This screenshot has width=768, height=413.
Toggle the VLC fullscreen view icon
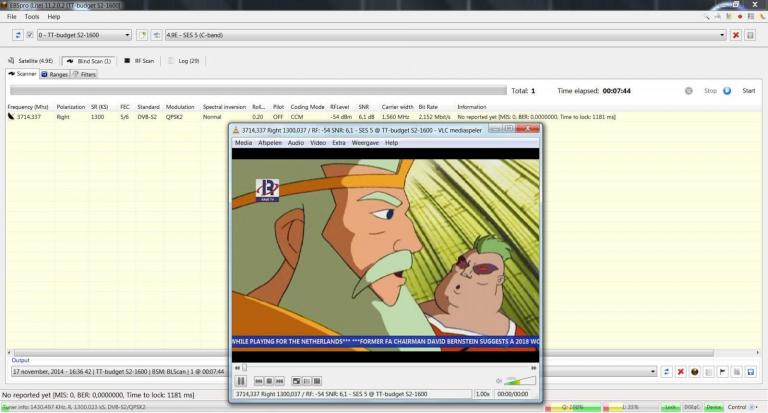tap(296, 381)
